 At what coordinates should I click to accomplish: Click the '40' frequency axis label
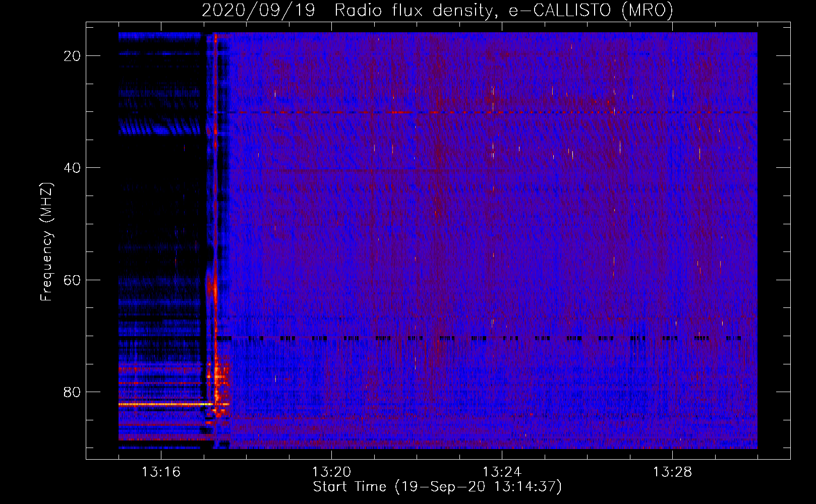(73, 168)
